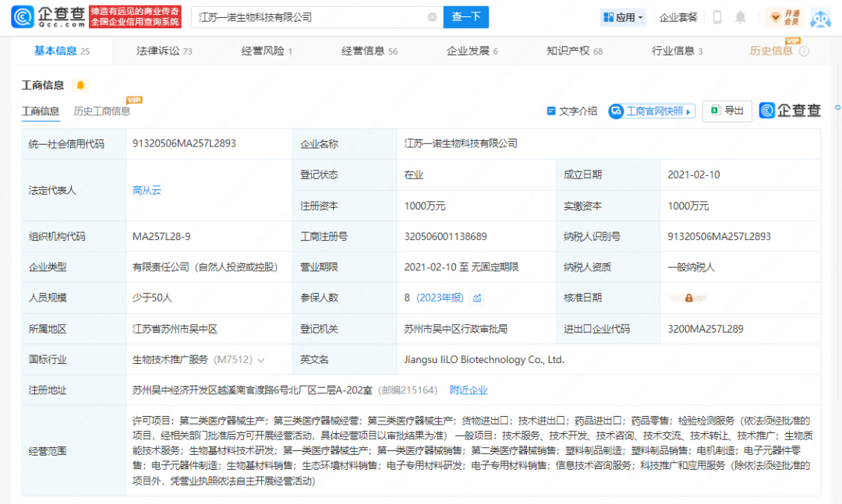Screen dimensions: 842x504
Task: Switch to the 企业发展 tab
Action: click(472, 51)
